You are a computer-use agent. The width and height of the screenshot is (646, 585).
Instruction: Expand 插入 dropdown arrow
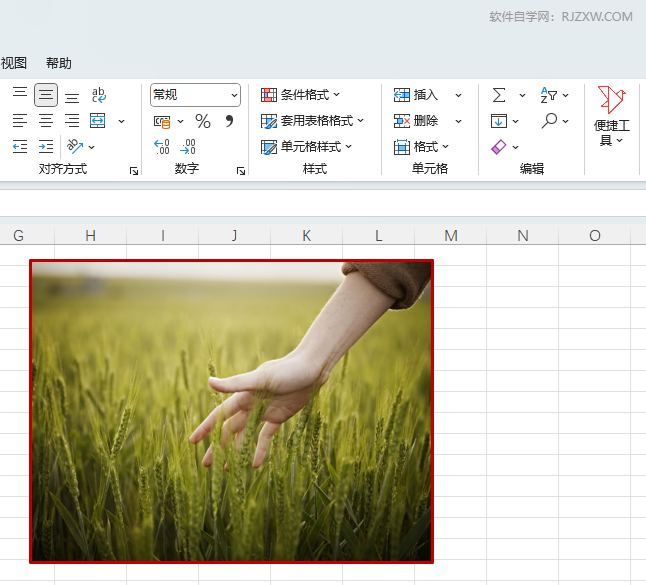(x=458, y=96)
